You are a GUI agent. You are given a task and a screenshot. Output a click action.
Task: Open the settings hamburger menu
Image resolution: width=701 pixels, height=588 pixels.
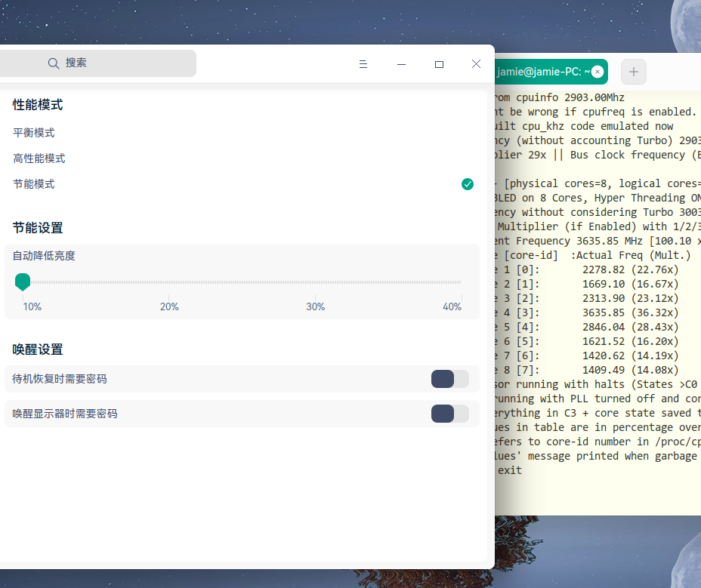[x=363, y=64]
